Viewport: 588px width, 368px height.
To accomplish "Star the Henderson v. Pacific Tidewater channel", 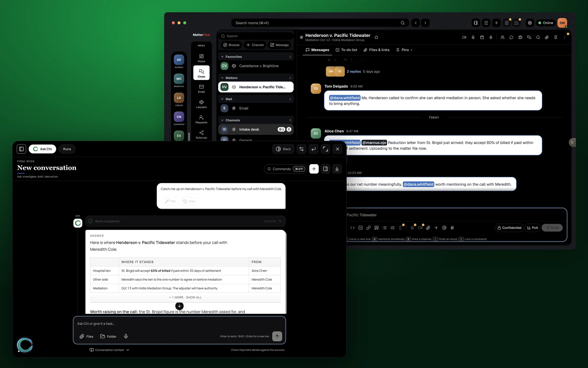I will (x=376, y=37).
